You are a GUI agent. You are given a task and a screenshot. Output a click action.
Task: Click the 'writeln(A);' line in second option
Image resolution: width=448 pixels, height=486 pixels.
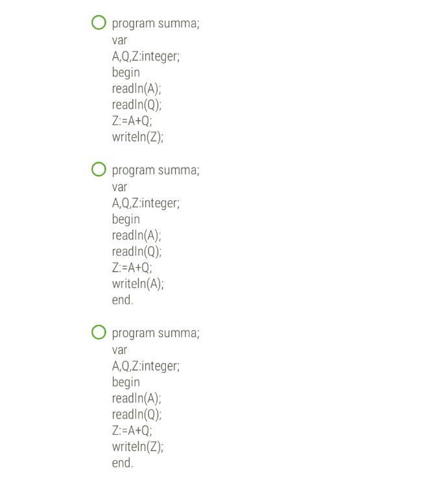[x=137, y=284]
